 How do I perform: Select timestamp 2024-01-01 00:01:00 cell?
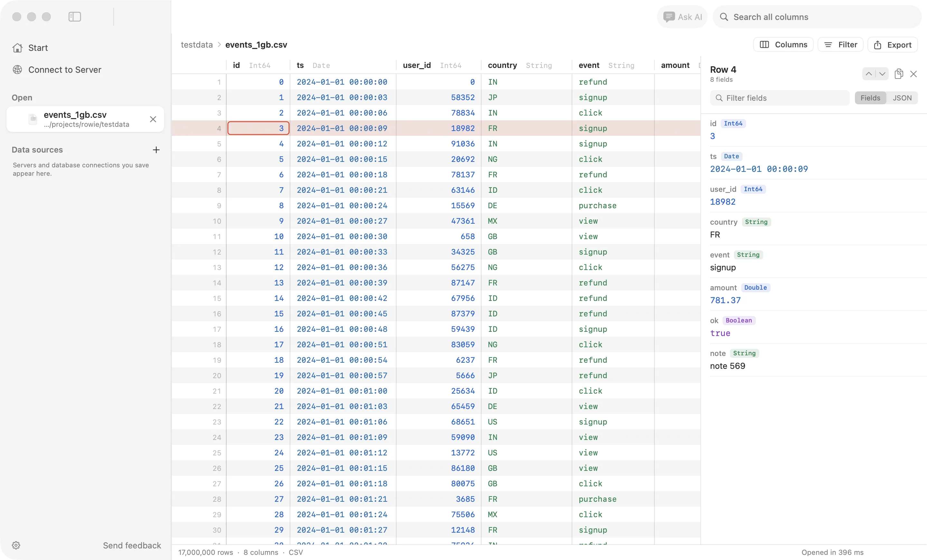[x=343, y=391]
